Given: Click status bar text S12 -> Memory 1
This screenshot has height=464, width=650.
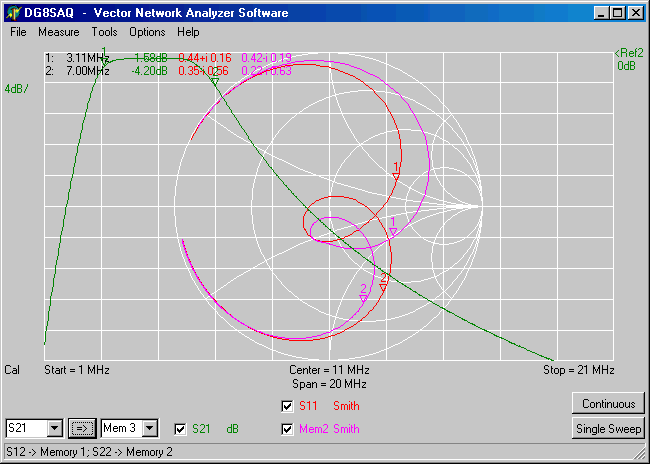Looking at the screenshot, I should coord(51,452).
